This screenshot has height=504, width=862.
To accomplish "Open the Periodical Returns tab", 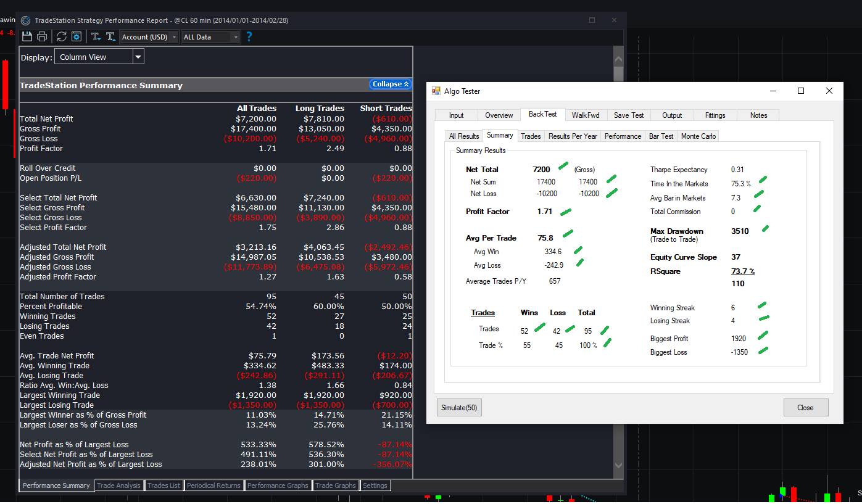I will [x=213, y=485].
